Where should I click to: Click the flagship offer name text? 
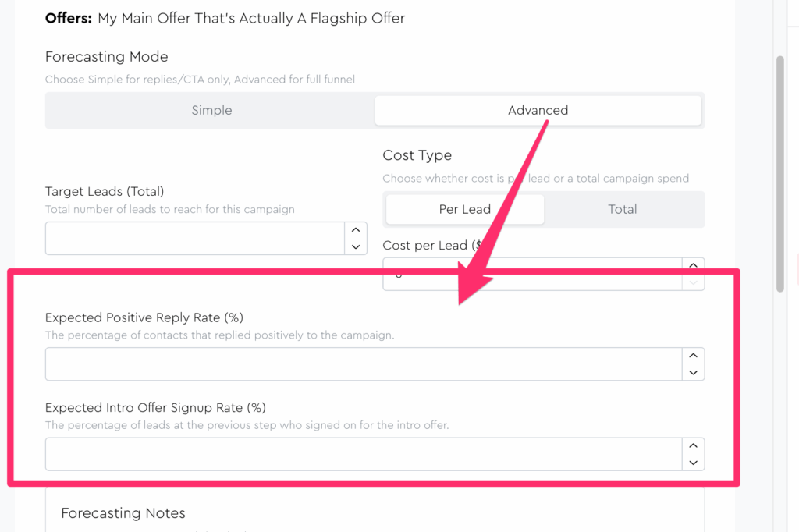[x=251, y=17]
